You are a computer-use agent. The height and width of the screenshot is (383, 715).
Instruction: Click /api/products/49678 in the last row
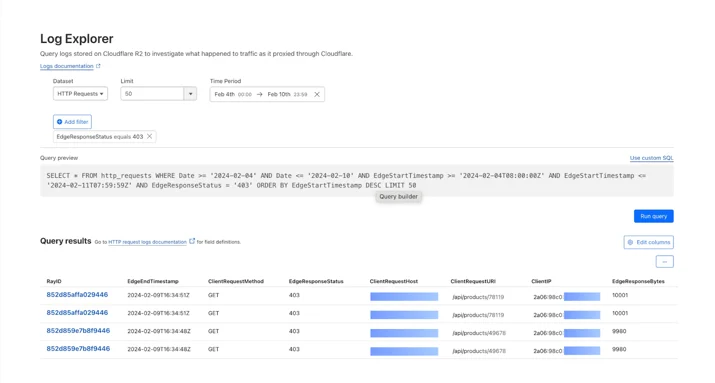coord(479,351)
